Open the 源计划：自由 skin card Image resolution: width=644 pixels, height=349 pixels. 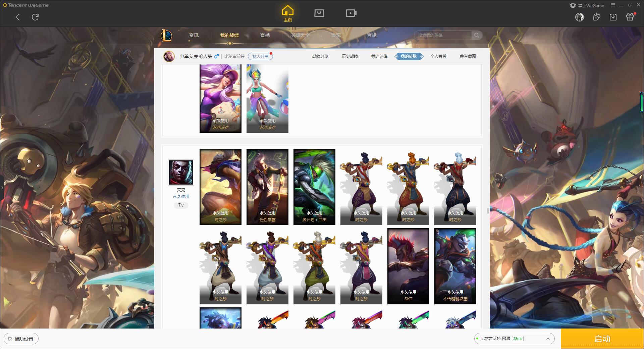[x=314, y=187]
